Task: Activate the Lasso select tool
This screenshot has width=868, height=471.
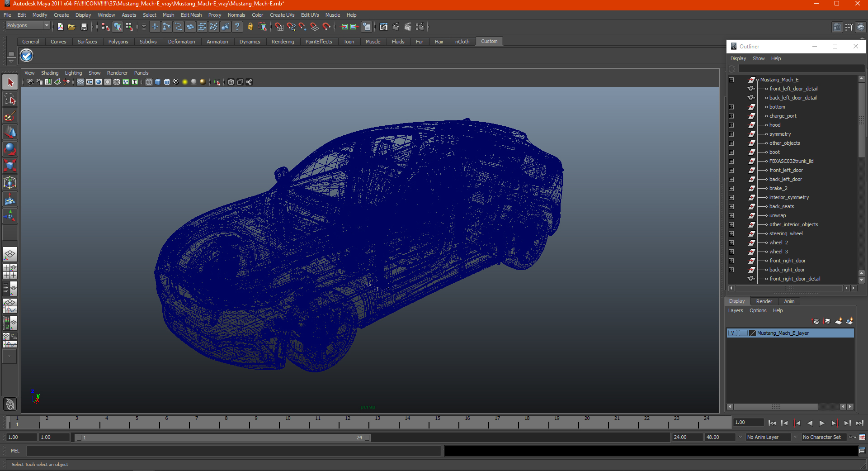Action: pyautogui.click(x=10, y=99)
